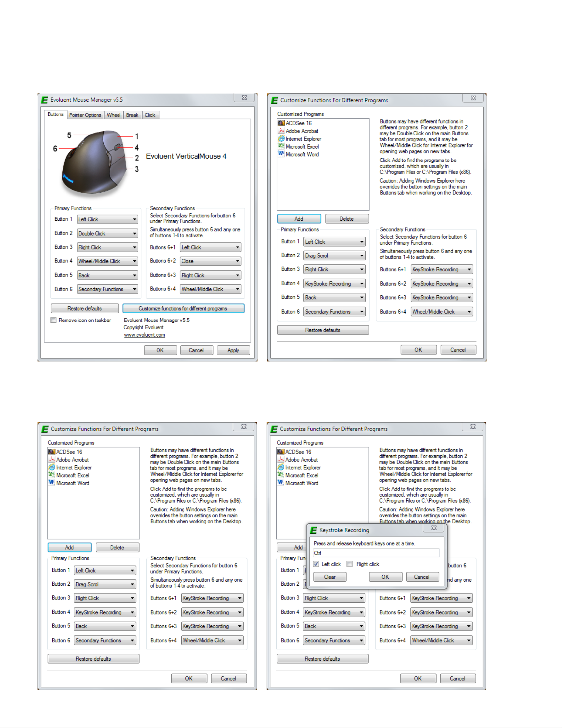Click Restore defaults in Mouse Manager window

pos(85,308)
